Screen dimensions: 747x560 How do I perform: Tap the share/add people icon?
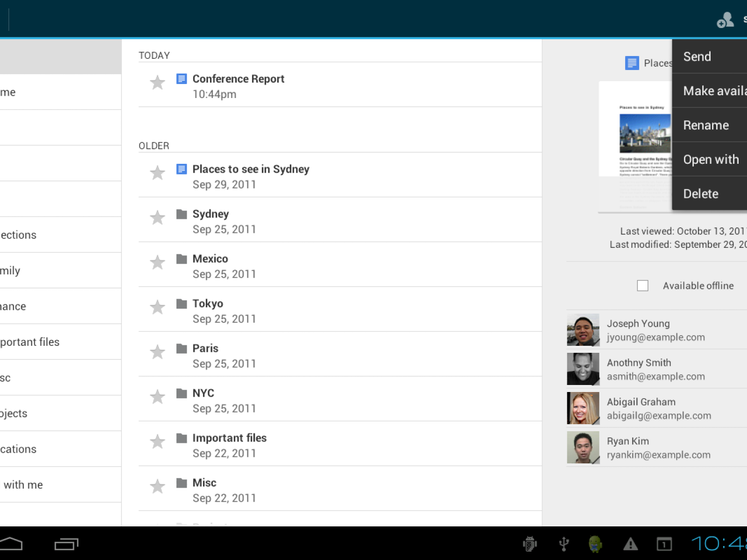coord(725,20)
